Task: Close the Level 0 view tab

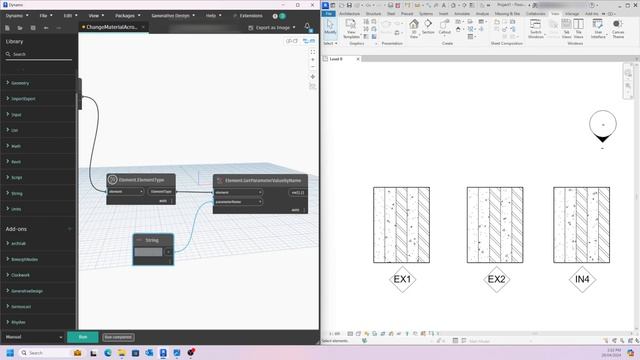Action: point(358,59)
